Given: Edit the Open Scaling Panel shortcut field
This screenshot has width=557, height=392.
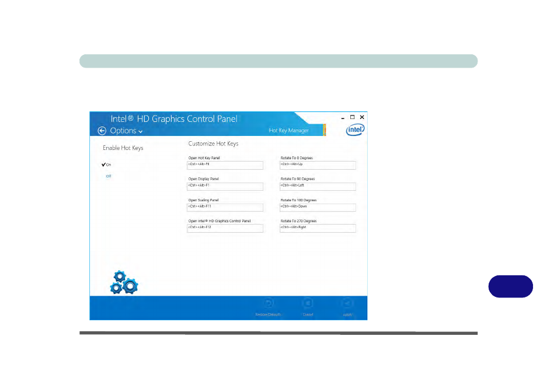Looking at the screenshot, I should (x=225, y=208).
